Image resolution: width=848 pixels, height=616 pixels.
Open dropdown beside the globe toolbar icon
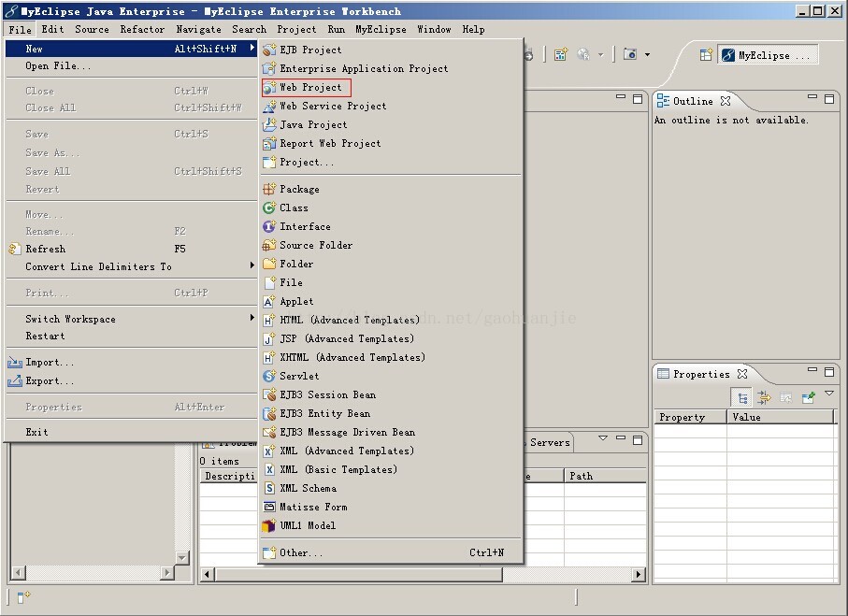tap(601, 54)
